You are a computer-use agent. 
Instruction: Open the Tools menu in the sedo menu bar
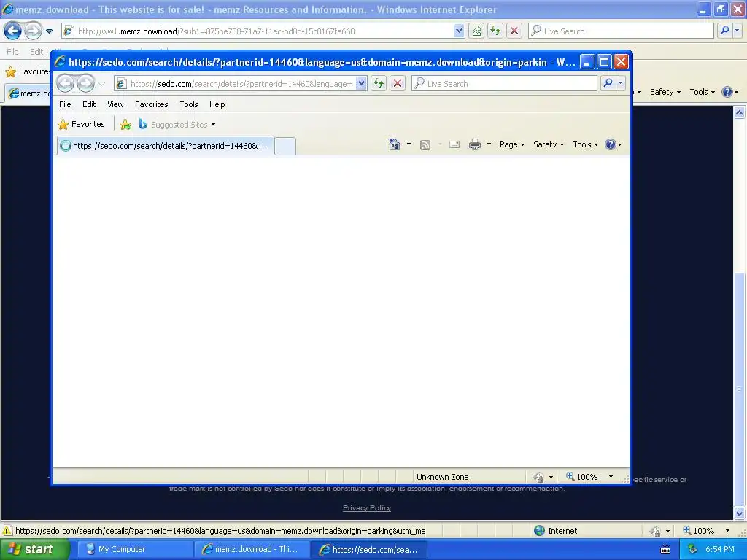pos(189,104)
